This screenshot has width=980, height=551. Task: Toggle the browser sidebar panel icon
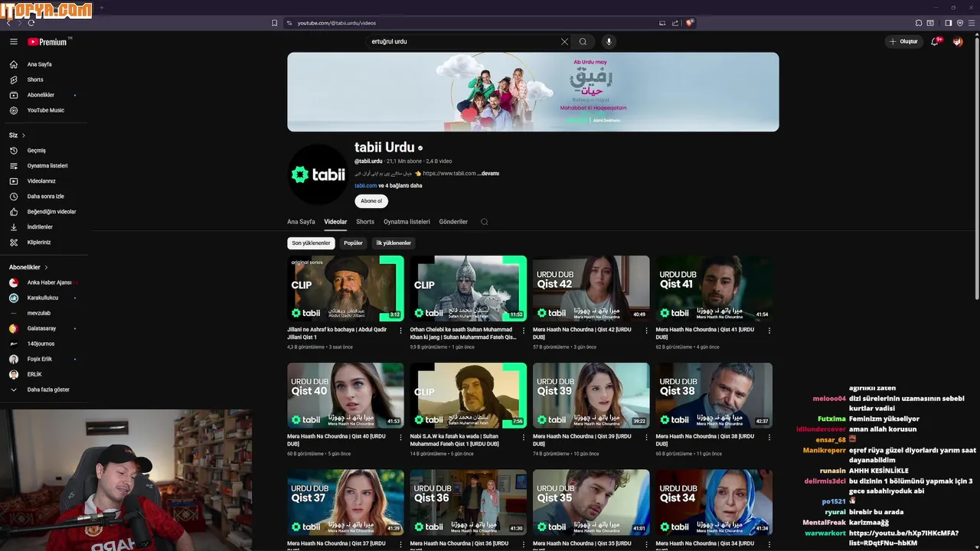point(948,23)
